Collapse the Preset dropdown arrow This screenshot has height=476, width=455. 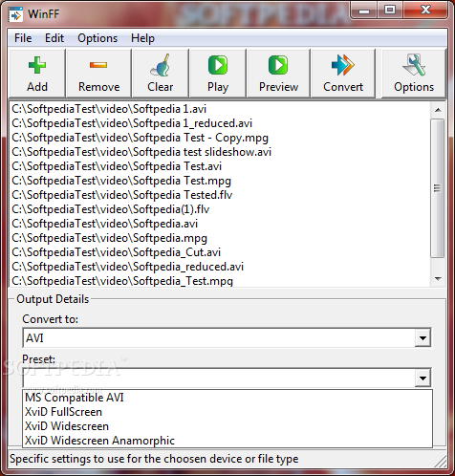pyautogui.click(x=422, y=379)
